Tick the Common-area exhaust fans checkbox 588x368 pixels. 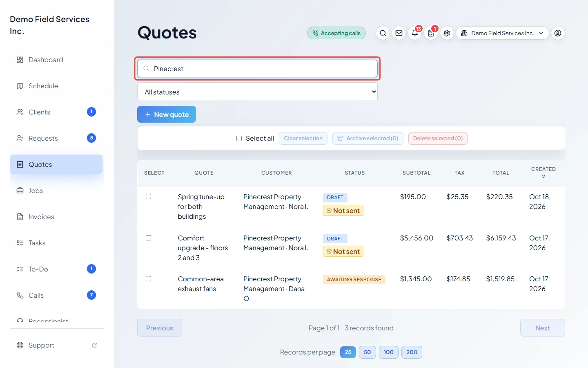tap(149, 279)
